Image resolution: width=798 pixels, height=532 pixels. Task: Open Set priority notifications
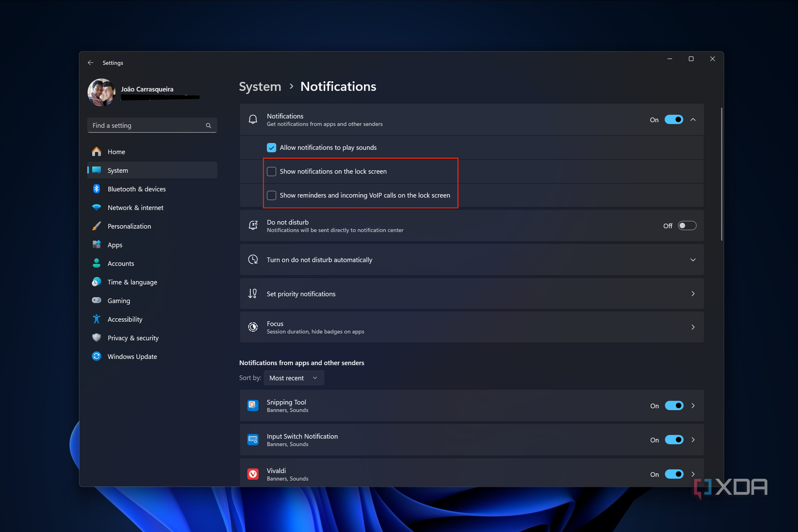[x=472, y=294]
